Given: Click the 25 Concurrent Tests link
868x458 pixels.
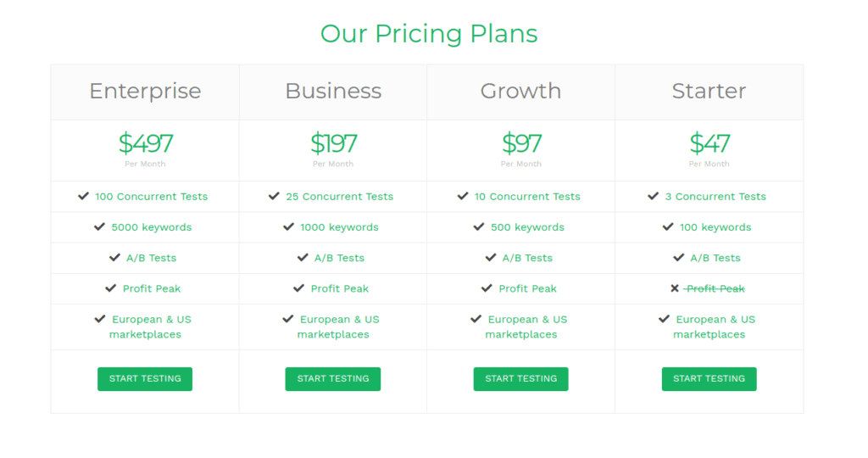Looking at the screenshot, I should (x=339, y=196).
